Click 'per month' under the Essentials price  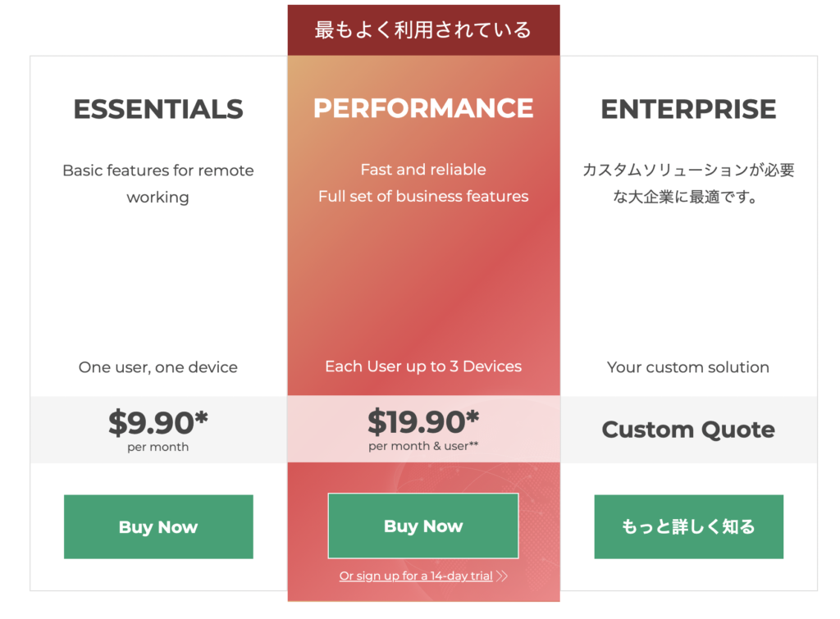(158, 447)
